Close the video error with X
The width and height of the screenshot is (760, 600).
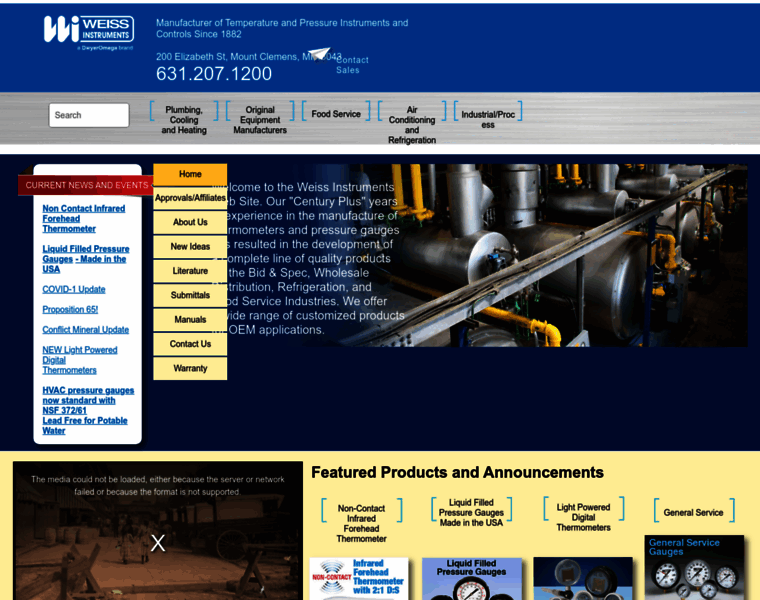click(x=158, y=543)
